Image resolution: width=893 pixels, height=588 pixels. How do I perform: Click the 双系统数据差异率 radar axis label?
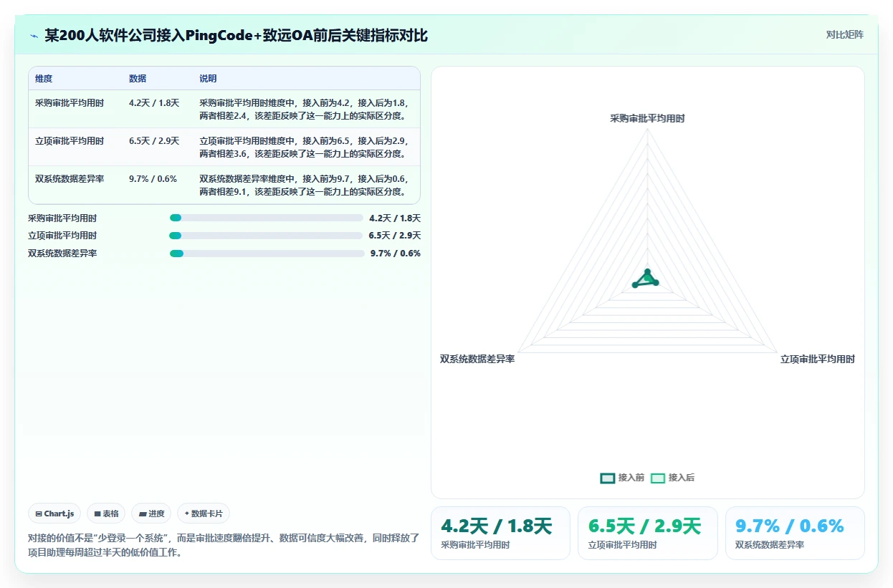pos(477,359)
